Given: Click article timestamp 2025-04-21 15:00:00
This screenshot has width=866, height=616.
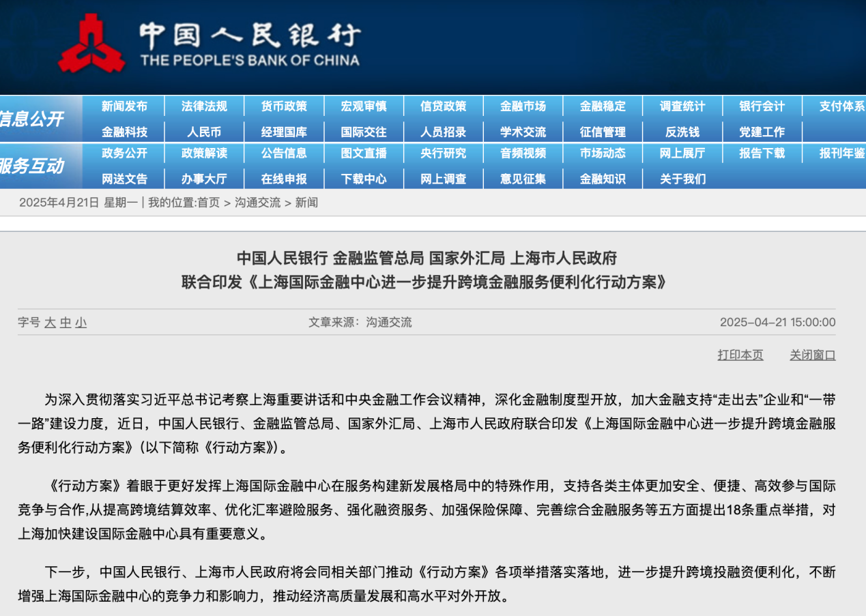Looking at the screenshot, I should tap(778, 323).
